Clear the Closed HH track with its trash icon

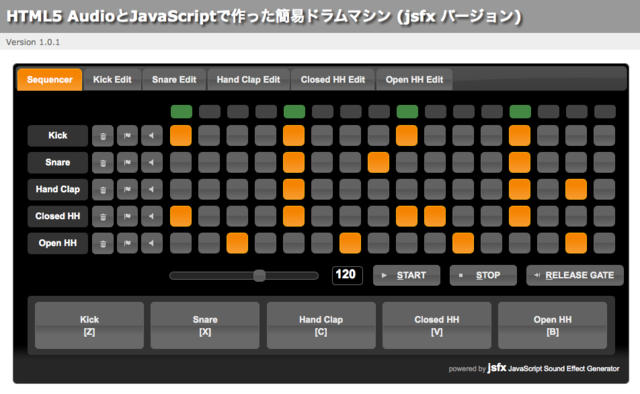[x=103, y=216]
